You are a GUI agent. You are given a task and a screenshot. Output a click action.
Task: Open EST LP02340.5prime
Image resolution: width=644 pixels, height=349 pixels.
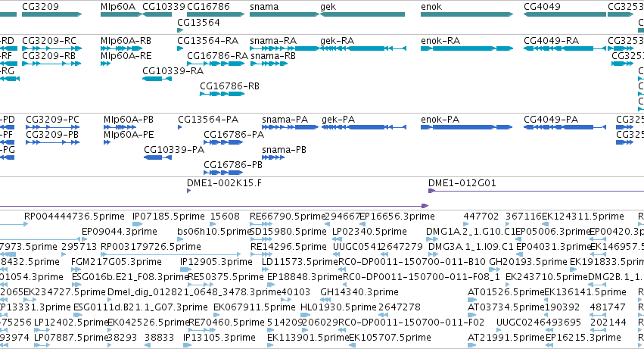coord(369,232)
